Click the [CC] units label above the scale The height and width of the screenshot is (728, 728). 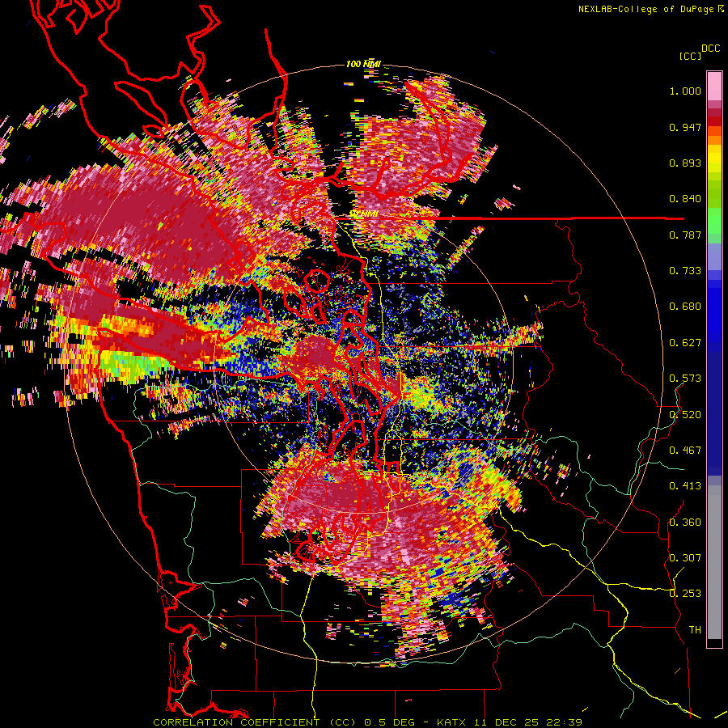(691, 56)
